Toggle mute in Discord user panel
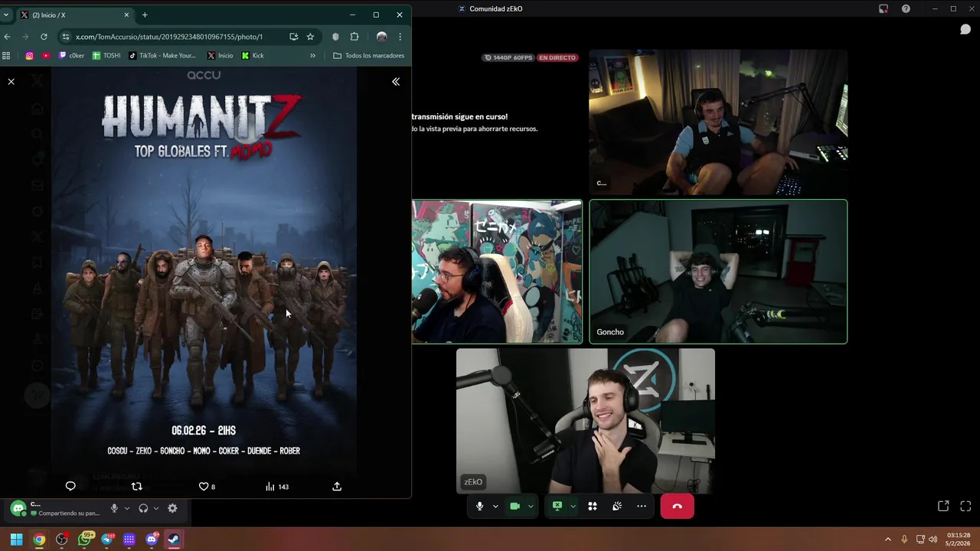This screenshot has width=980, height=551. pos(114,508)
